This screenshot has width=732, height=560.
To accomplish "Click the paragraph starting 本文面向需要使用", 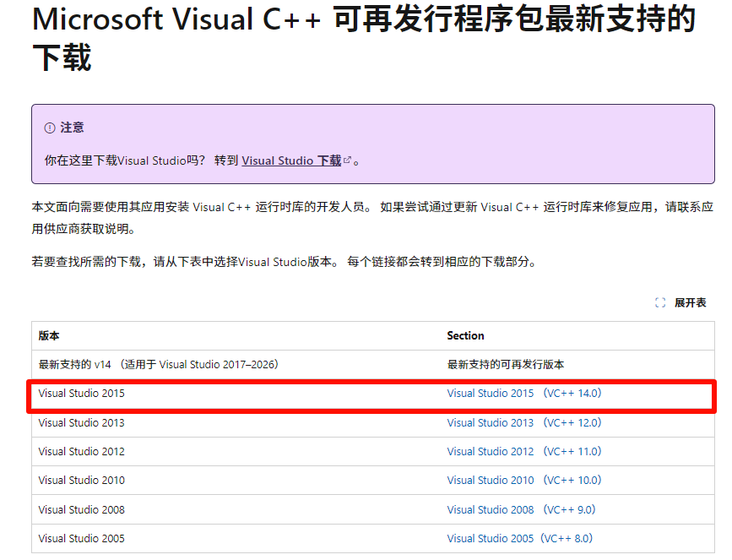I will coord(372,218).
